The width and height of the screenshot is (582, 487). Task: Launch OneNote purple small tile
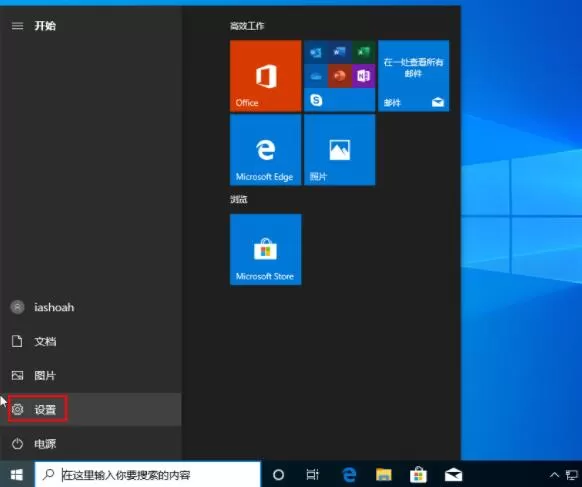coord(363,76)
